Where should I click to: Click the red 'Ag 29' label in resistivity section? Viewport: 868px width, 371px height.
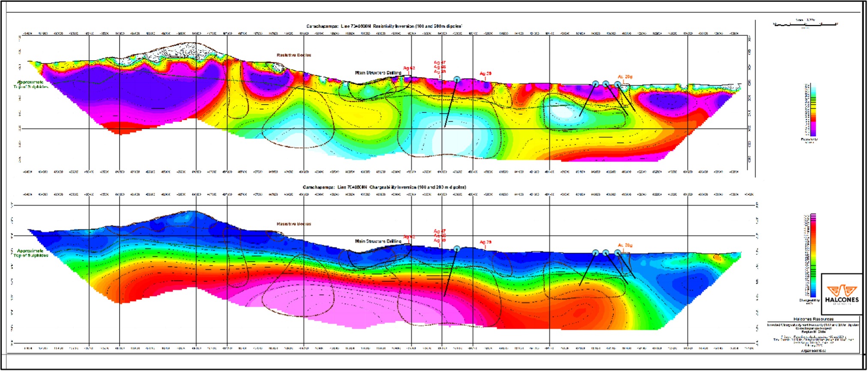click(x=485, y=74)
